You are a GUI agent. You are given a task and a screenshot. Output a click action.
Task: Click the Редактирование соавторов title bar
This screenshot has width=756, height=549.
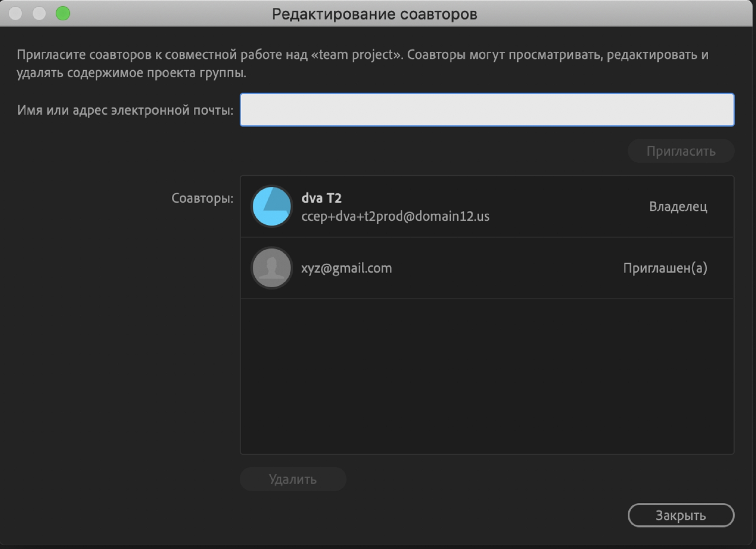[374, 14]
